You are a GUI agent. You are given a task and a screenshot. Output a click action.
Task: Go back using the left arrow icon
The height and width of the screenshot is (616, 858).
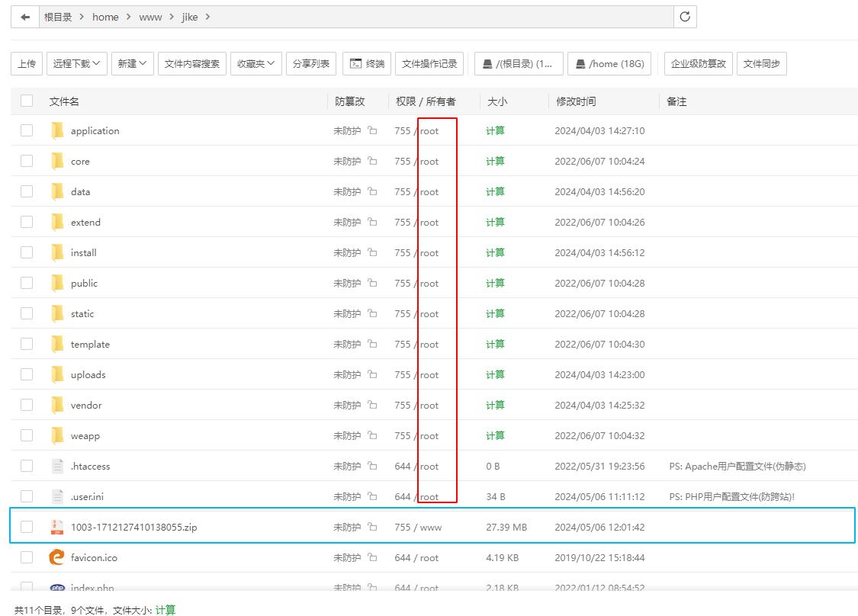click(25, 17)
